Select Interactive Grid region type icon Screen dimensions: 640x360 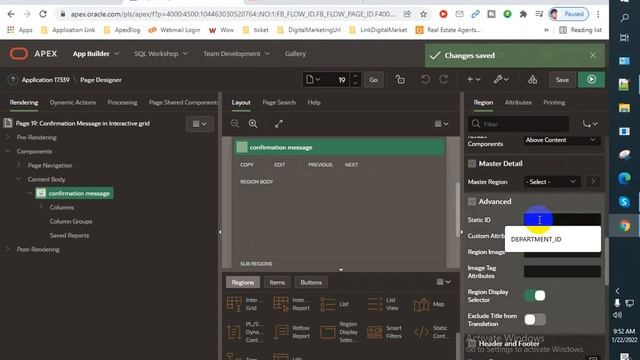click(x=234, y=304)
